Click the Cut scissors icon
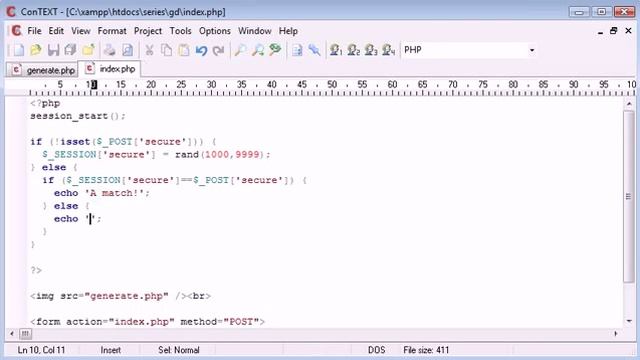The image size is (640, 360). [x=149, y=50]
